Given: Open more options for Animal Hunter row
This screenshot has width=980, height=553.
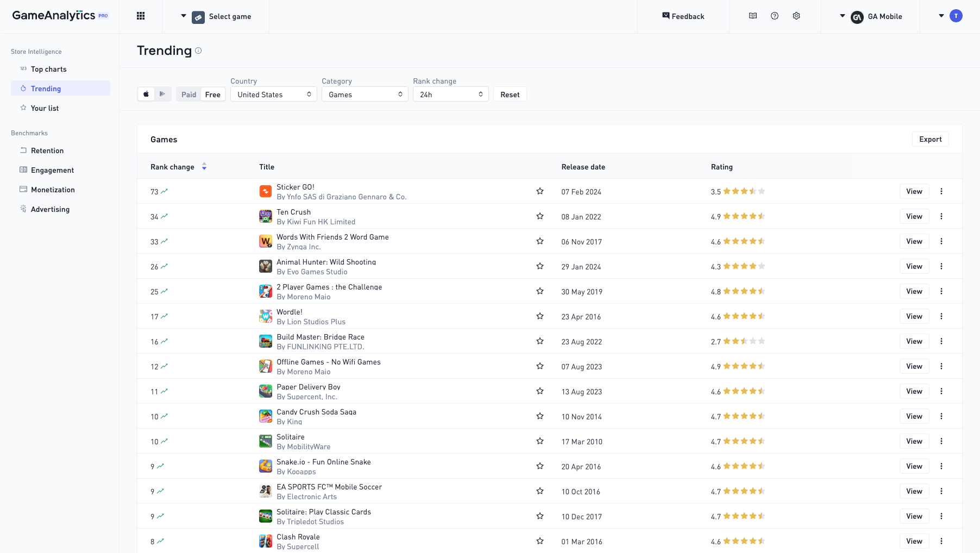Looking at the screenshot, I should click(x=941, y=266).
